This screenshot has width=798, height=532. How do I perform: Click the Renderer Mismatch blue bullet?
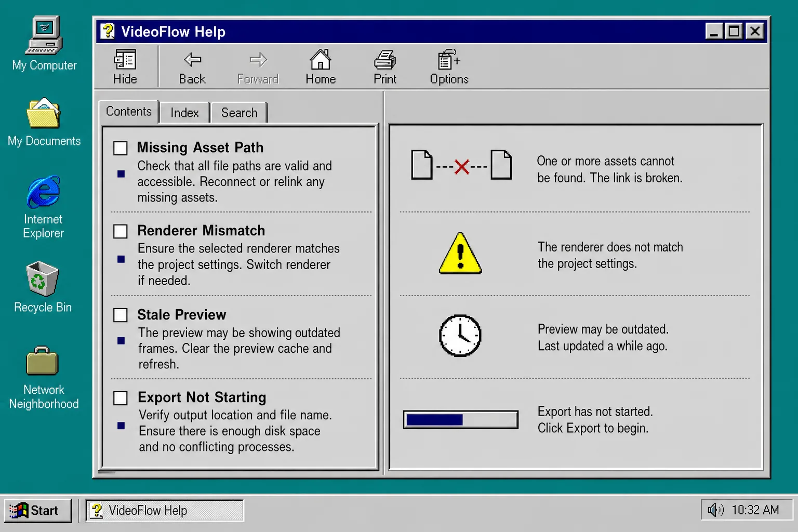click(121, 259)
